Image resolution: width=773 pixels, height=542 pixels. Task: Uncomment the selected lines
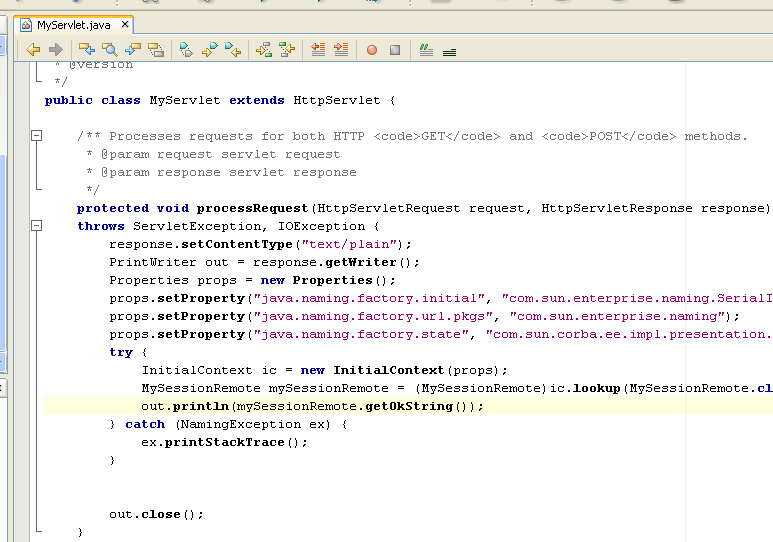pyautogui.click(x=449, y=49)
